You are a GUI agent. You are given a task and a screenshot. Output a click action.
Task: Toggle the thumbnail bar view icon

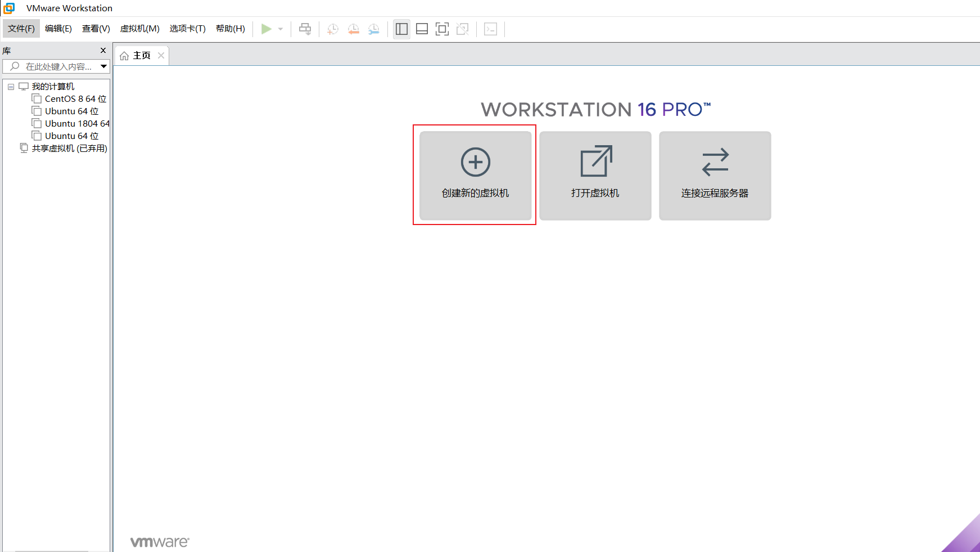[x=422, y=29]
